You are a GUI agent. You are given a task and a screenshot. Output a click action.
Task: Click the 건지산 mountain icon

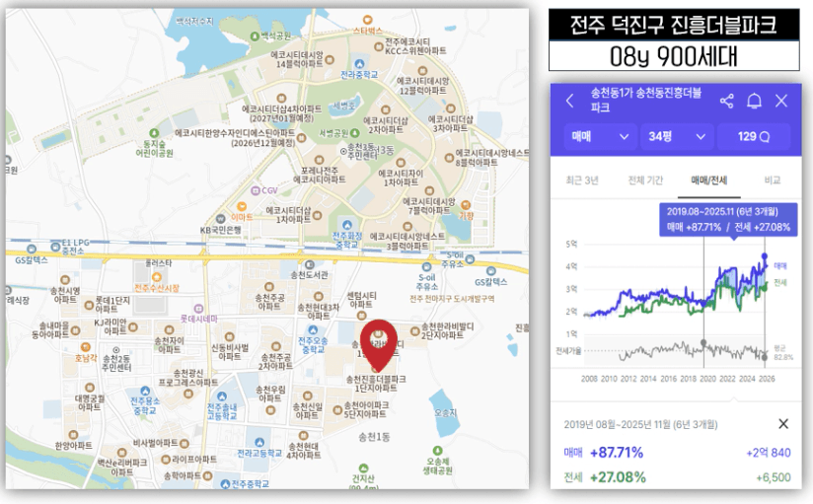point(363,468)
